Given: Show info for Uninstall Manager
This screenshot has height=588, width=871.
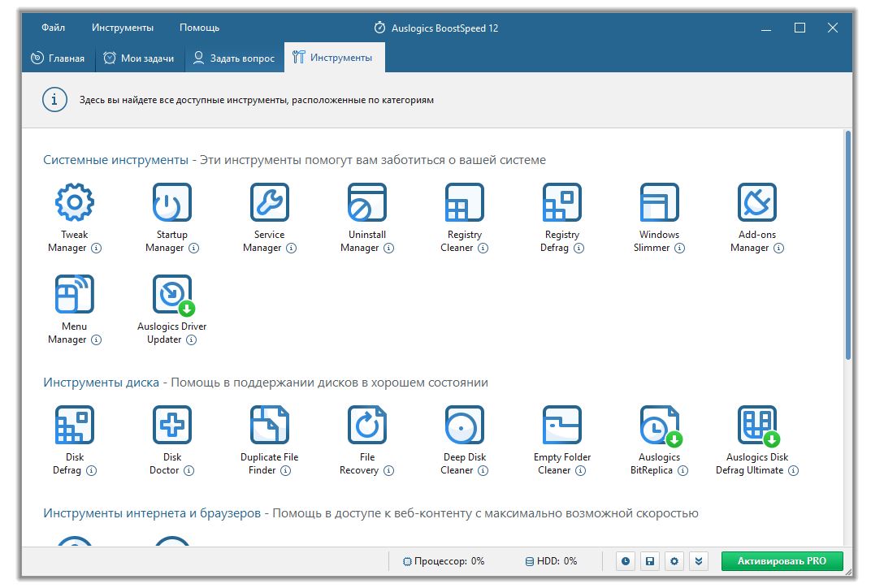Looking at the screenshot, I should coord(389,249).
